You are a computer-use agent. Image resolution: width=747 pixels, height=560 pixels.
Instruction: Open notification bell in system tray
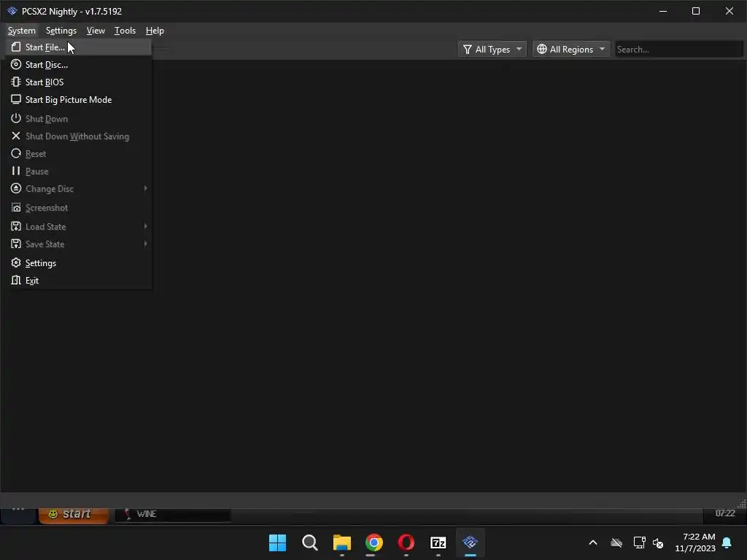click(x=727, y=542)
